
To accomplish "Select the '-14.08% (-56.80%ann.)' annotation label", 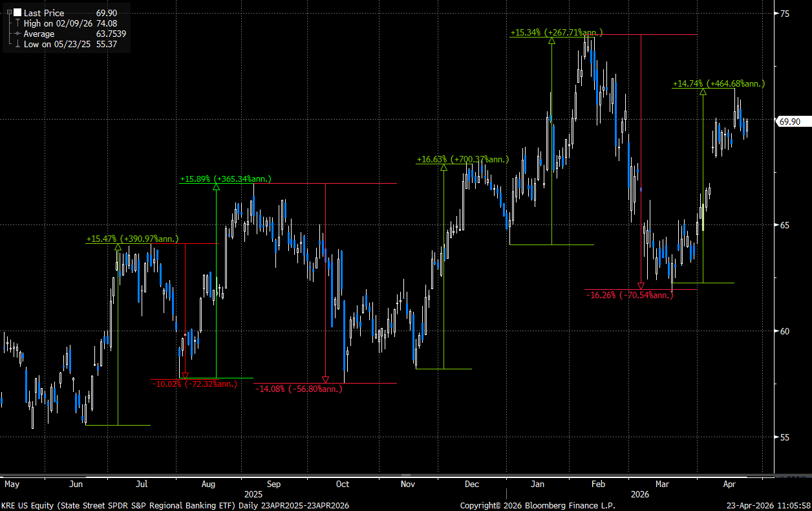I will 298,389.
